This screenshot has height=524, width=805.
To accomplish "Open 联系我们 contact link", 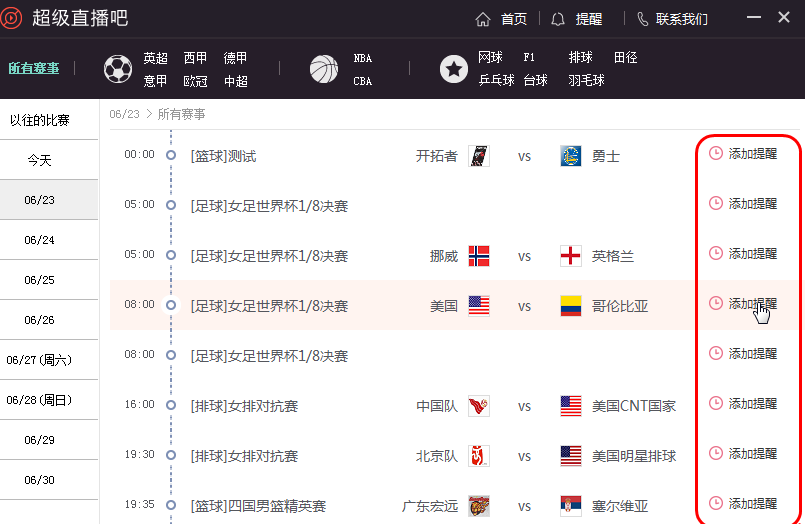I will coord(681,20).
